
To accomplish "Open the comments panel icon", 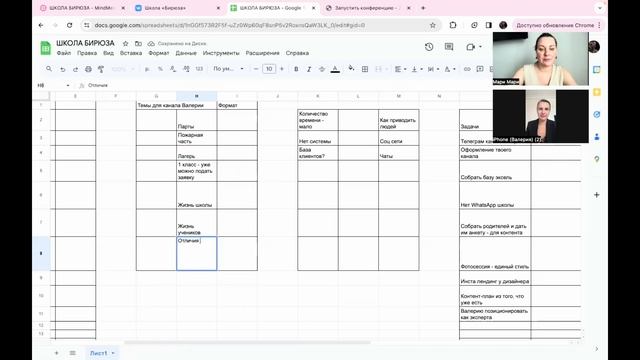I will (x=449, y=47).
